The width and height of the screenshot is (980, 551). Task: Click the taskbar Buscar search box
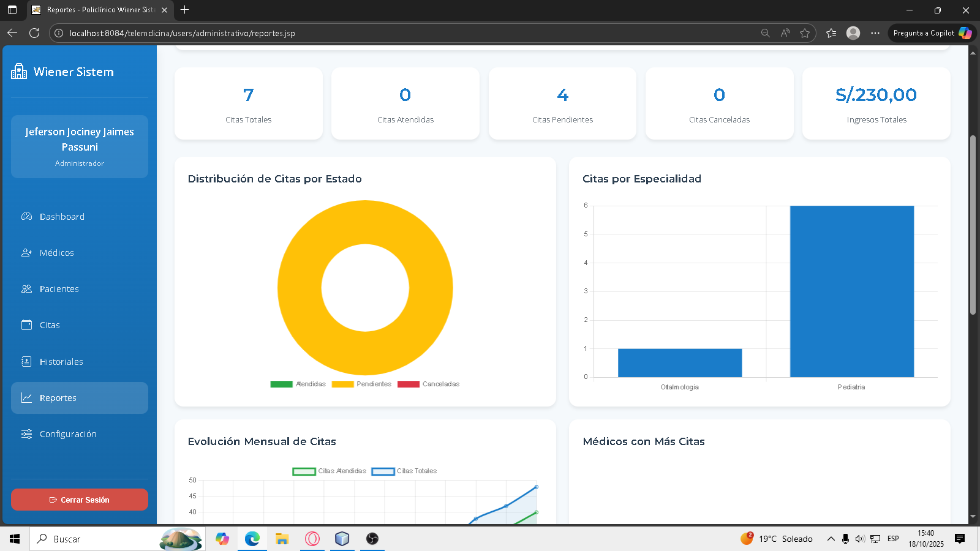[116, 539]
